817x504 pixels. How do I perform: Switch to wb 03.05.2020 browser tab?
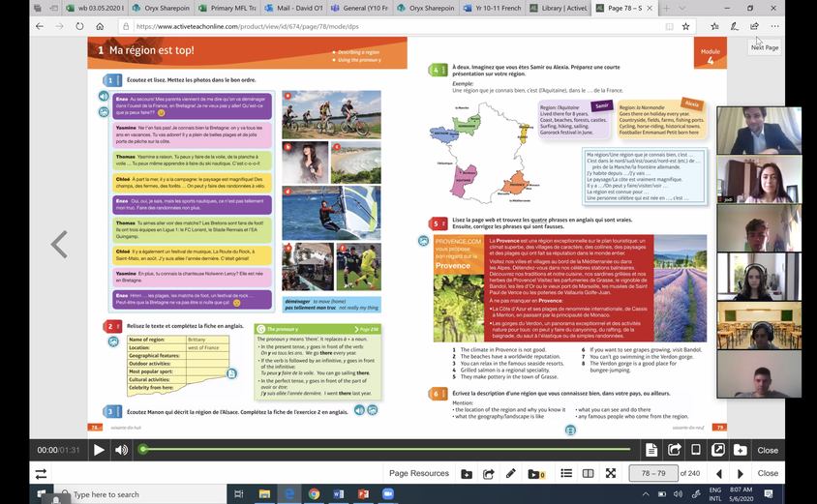(x=96, y=8)
